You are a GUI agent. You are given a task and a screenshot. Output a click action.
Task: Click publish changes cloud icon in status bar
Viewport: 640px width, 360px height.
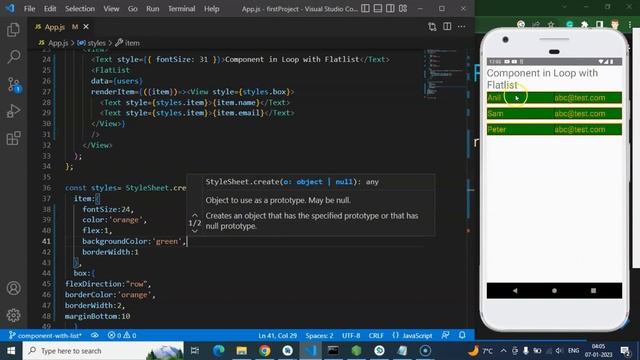click(95, 336)
